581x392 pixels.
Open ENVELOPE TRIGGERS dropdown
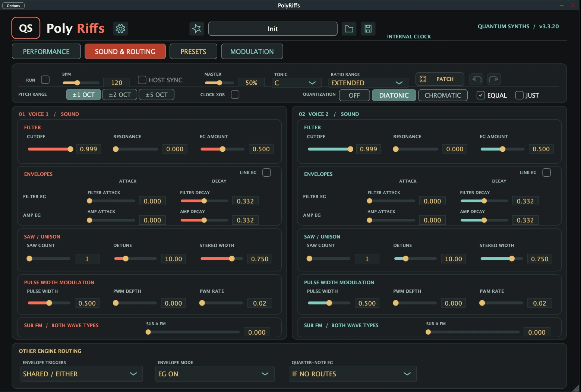[82, 374]
